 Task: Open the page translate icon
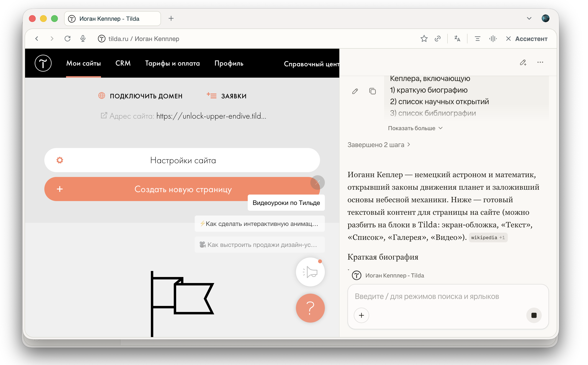pos(457,39)
